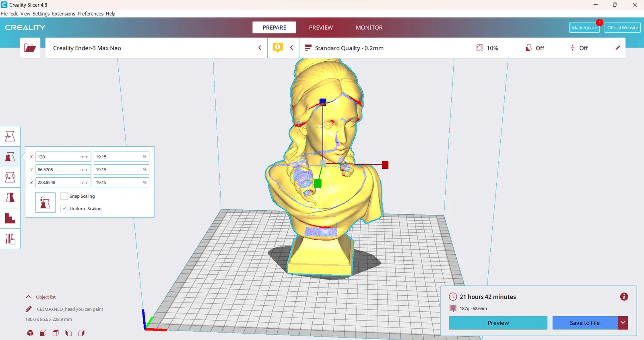Collapse the Object list chevron
Viewport: 644px width, 340px height.
[x=28, y=297]
